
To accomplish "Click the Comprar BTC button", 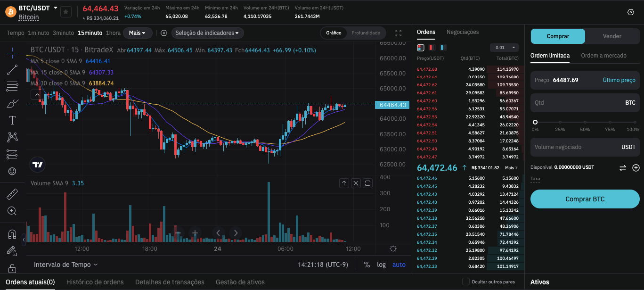I will [x=585, y=199].
